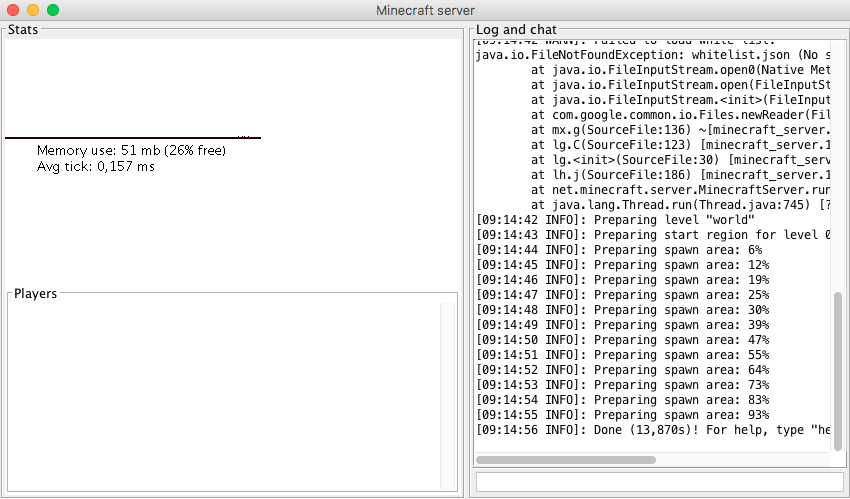Click the red close window button
Screen dimensions: 850x499
point(13,10)
